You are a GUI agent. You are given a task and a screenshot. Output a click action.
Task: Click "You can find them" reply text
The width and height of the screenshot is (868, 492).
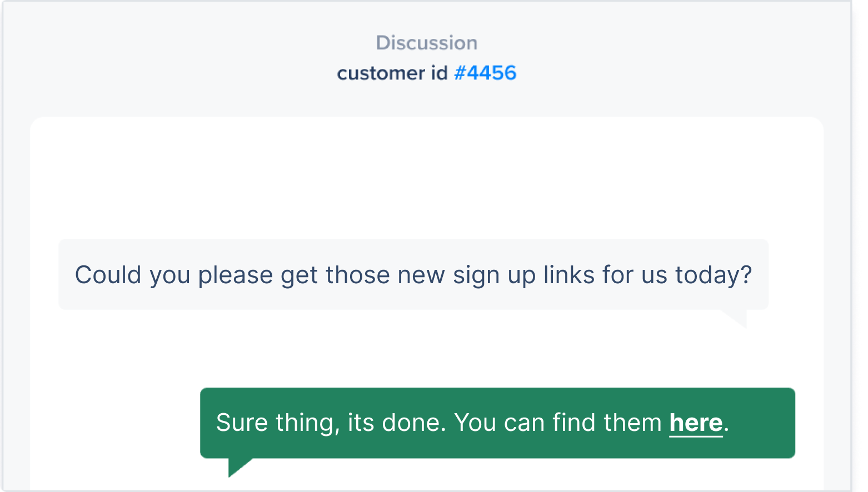click(557, 423)
